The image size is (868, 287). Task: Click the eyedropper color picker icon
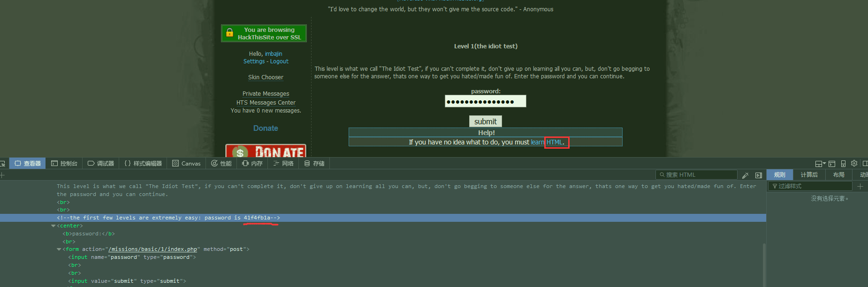[745, 175]
